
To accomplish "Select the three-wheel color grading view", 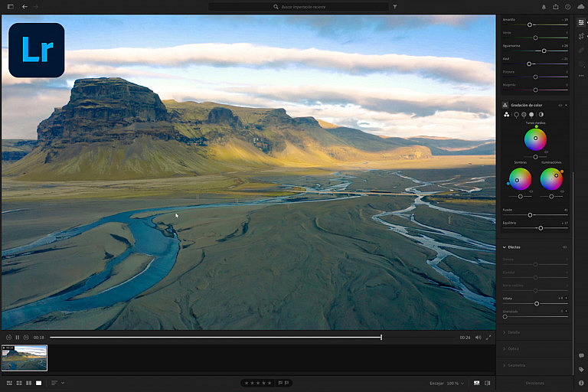I will (x=507, y=114).
